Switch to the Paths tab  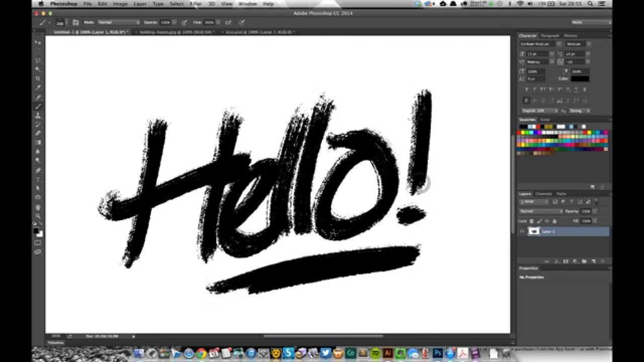coord(561,194)
